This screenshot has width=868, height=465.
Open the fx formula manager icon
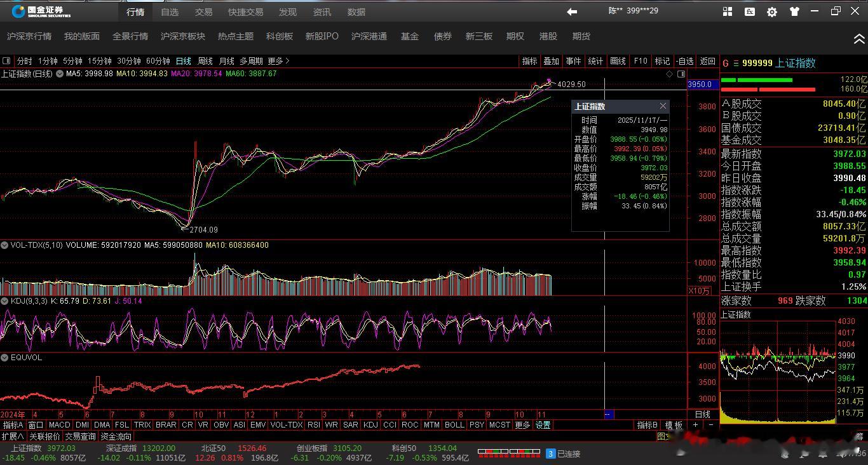tap(750, 11)
